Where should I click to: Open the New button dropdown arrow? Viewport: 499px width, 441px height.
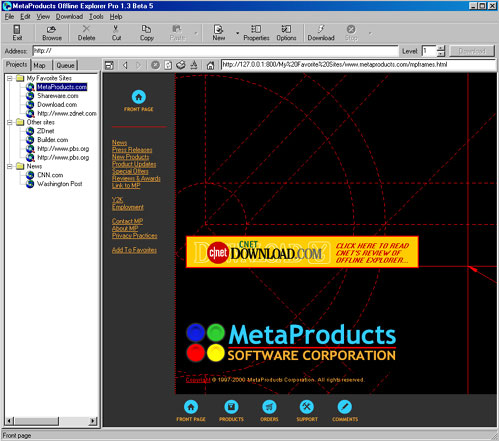point(237,33)
